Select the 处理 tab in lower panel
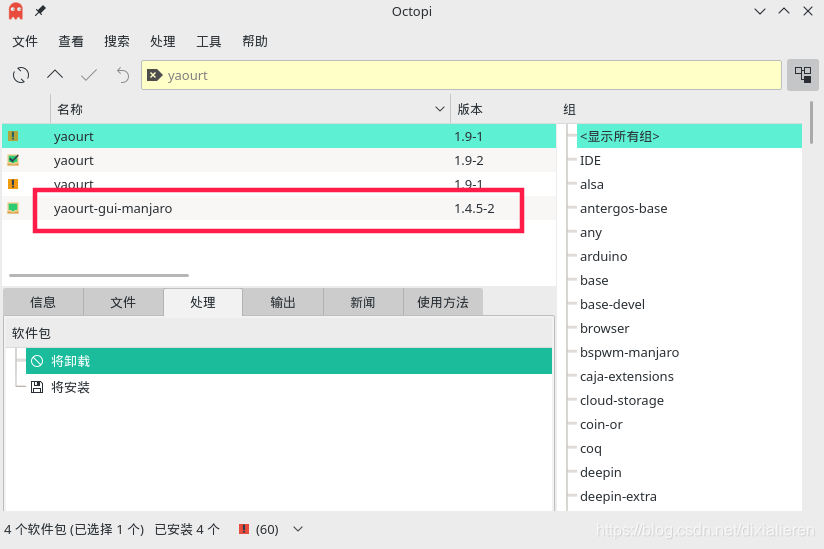 [x=203, y=302]
